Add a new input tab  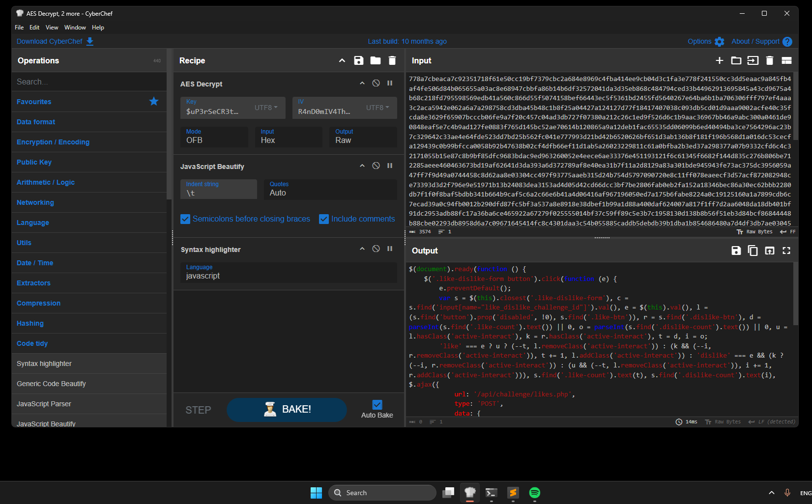tap(720, 60)
